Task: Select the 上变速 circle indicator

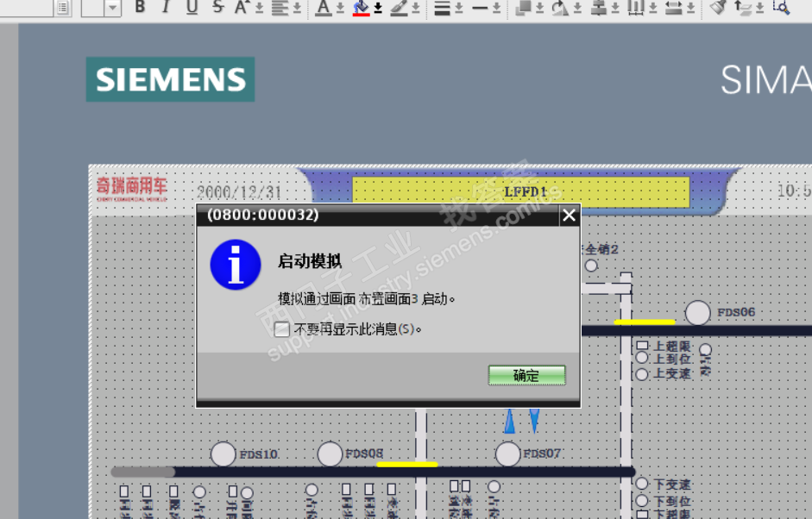Action: click(642, 374)
